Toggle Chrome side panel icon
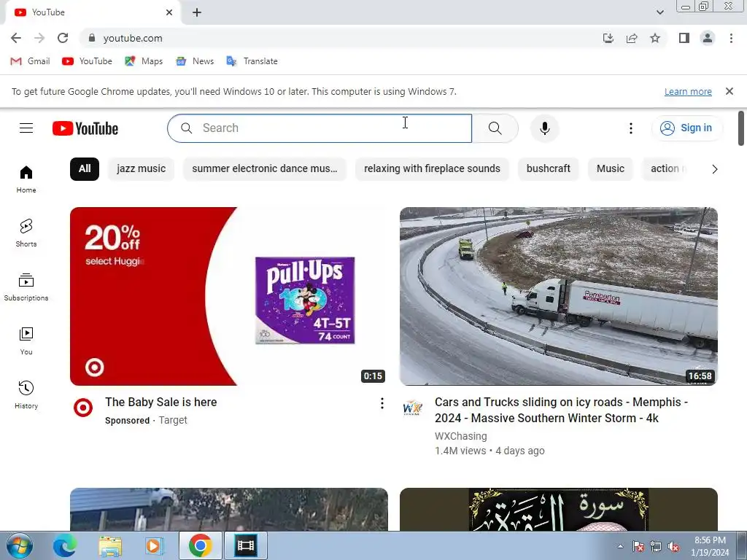 tap(684, 38)
